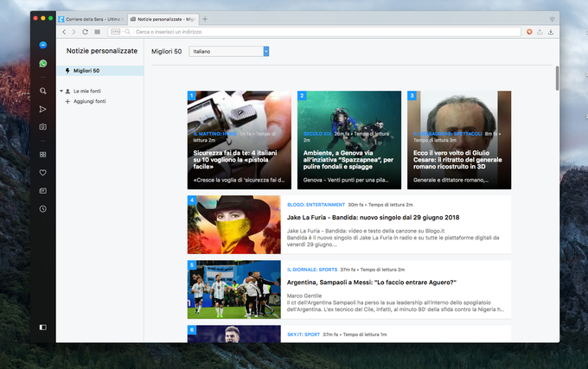Screen dimensions: 588x369
Task: Click the address bar search field
Action: click(314, 32)
